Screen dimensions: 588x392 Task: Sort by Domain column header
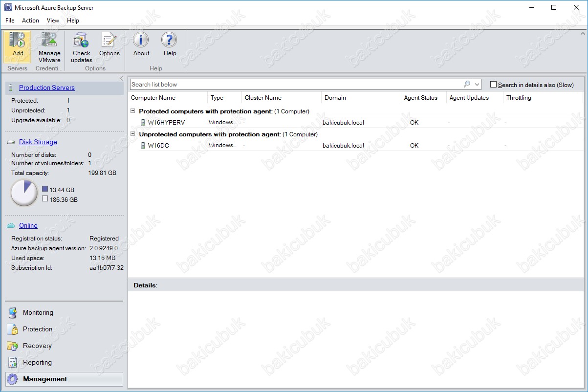click(361, 98)
